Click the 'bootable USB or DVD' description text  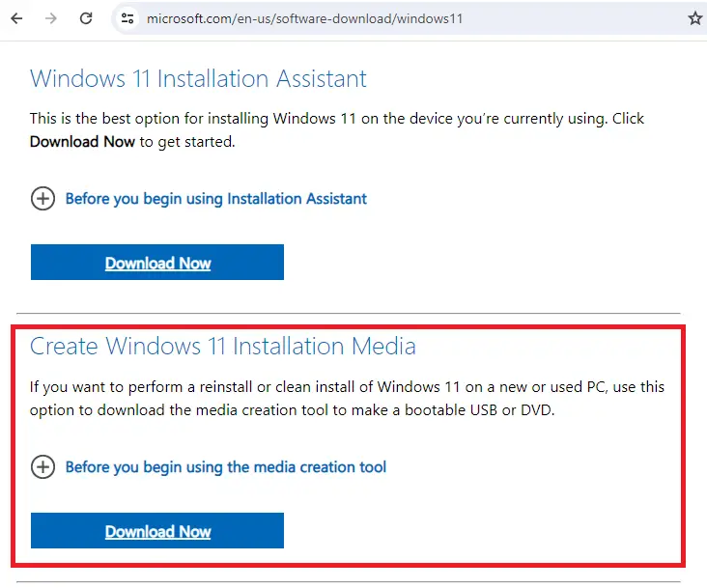[x=479, y=410]
